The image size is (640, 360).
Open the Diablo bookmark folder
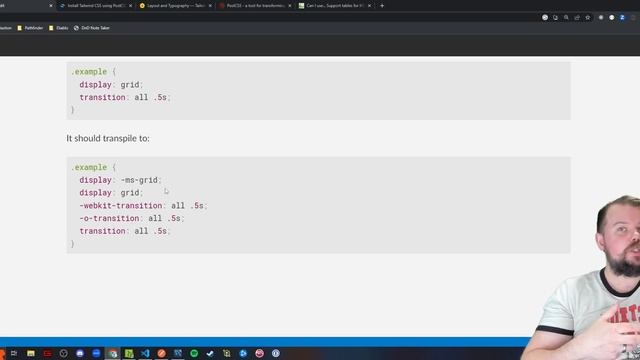(x=58, y=28)
